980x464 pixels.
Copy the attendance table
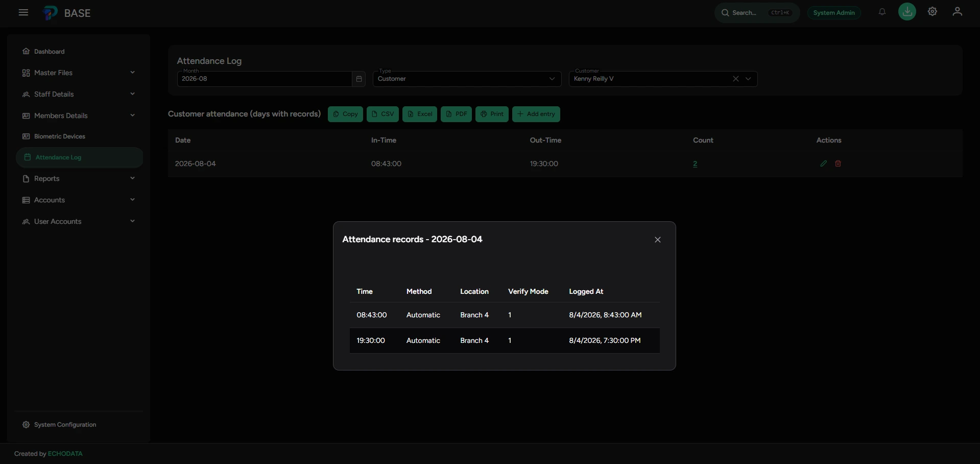tap(345, 114)
